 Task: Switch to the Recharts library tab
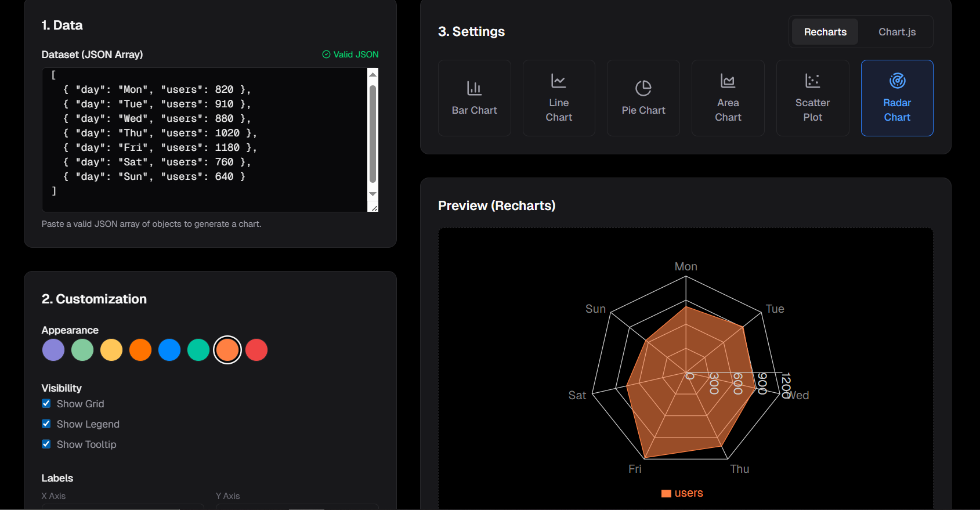pyautogui.click(x=825, y=32)
